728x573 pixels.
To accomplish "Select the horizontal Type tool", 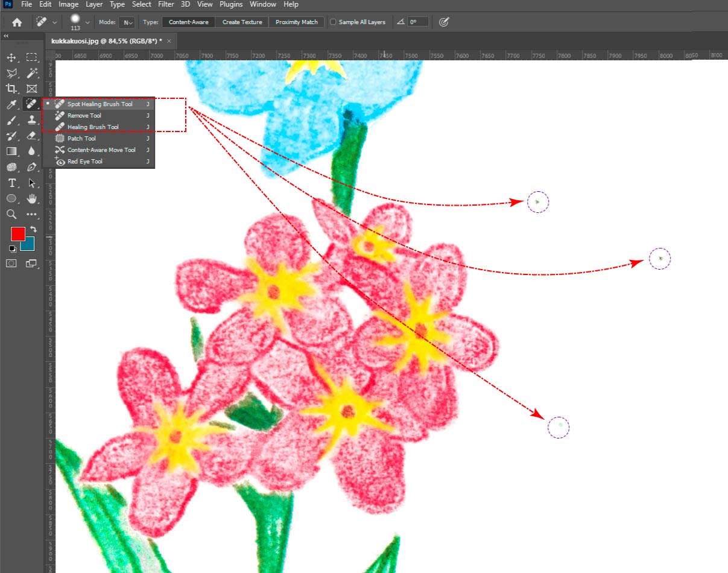I will [11, 183].
